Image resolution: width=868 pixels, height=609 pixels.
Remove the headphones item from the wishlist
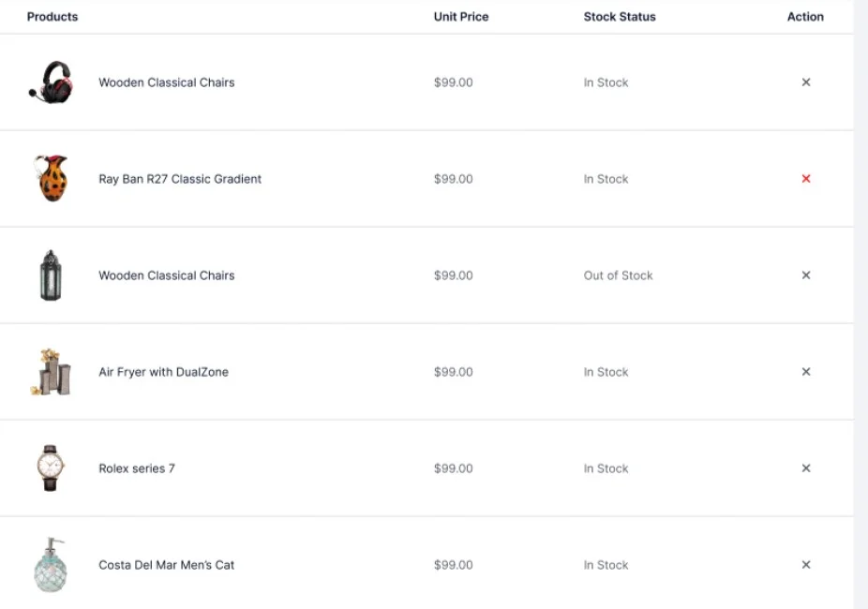[x=805, y=82]
